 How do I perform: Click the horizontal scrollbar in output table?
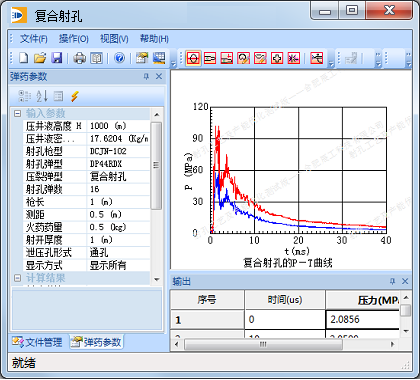point(263,344)
